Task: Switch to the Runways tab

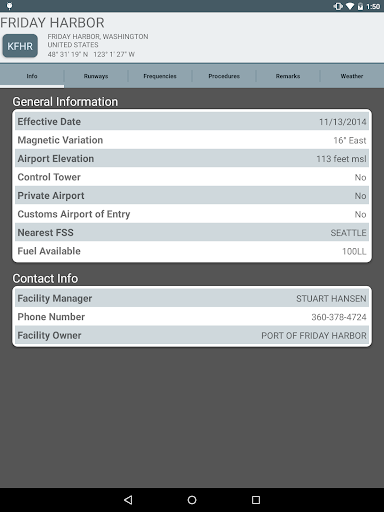Action: [96, 76]
